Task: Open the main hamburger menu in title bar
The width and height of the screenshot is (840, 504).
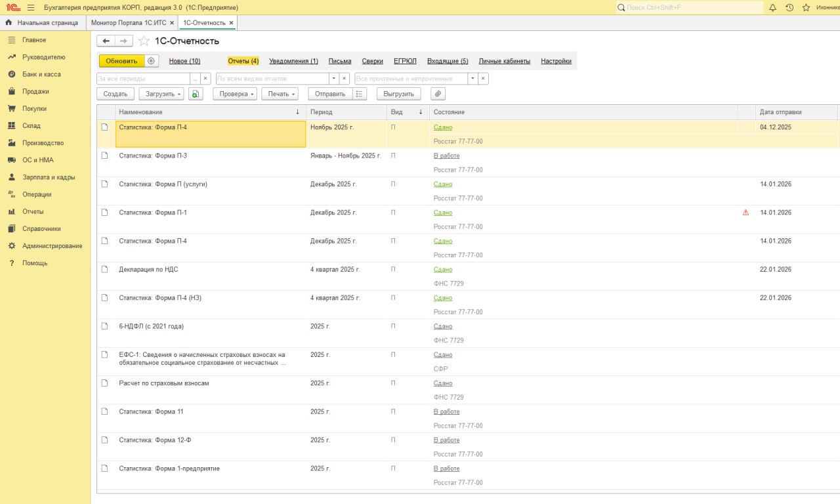Action: click(31, 7)
